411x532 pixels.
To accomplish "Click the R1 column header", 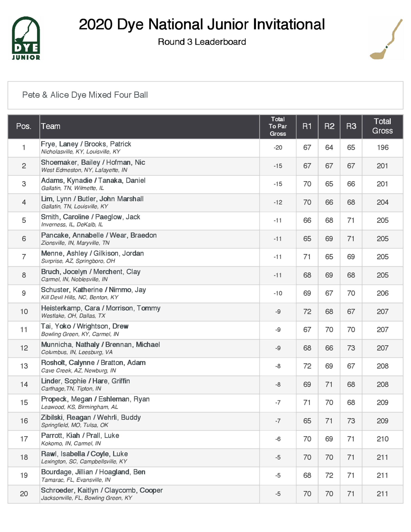I will tap(307, 126).
